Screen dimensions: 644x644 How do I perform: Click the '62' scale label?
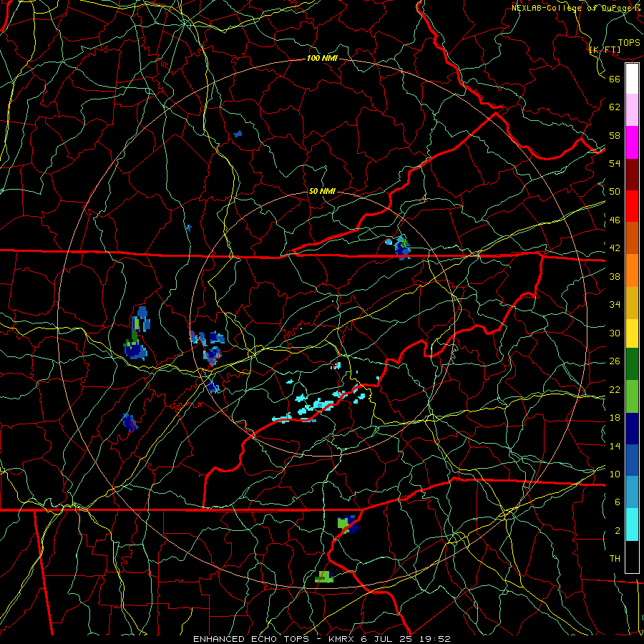(615, 107)
